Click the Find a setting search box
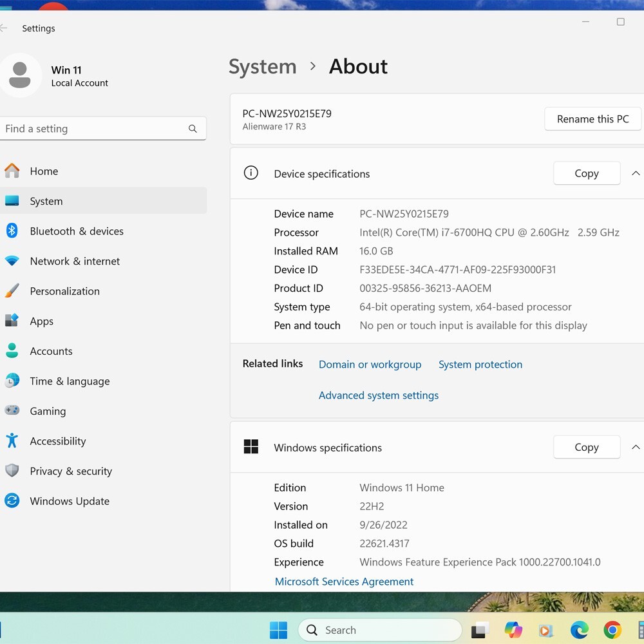 [102, 129]
